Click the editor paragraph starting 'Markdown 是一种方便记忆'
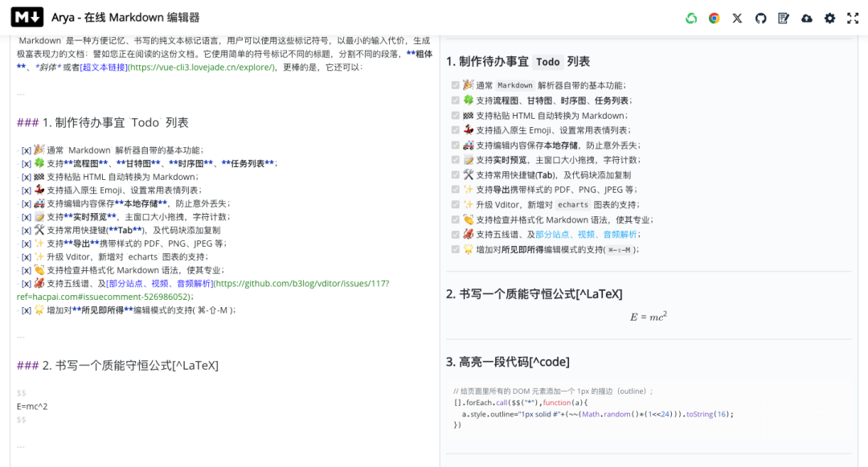 tap(224, 54)
